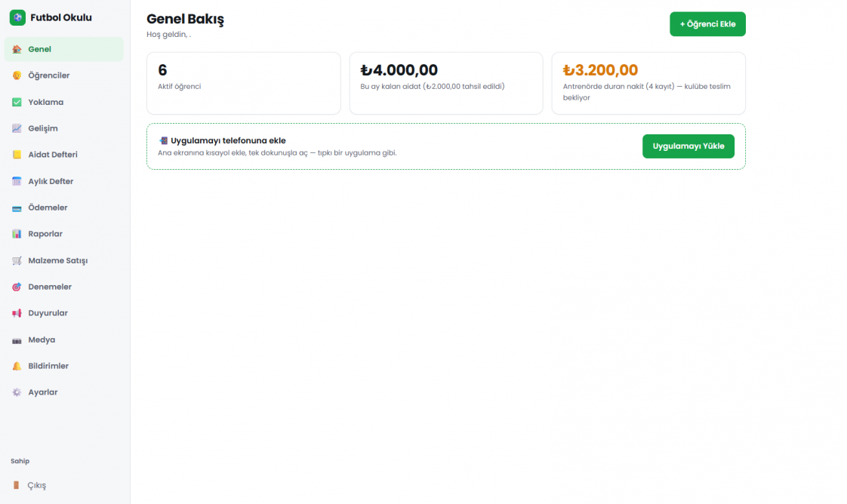This screenshot has width=847, height=504.
Task: Click the Raporlar bar chart icon
Action: (17, 234)
